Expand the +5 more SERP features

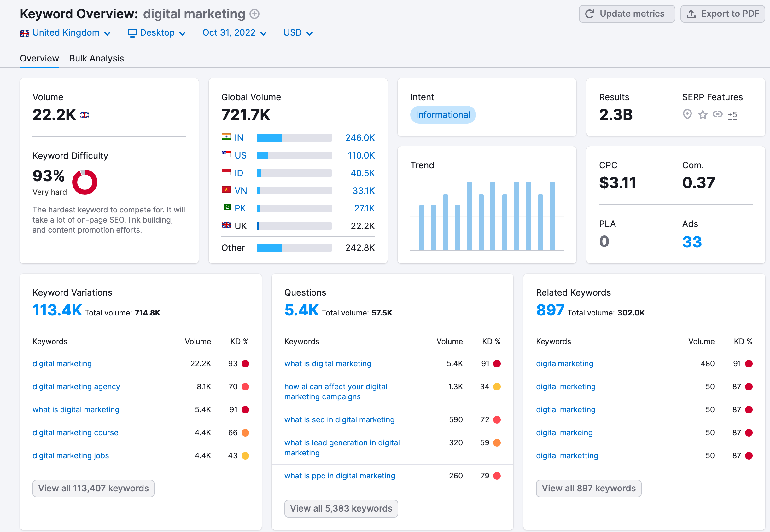(732, 115)
